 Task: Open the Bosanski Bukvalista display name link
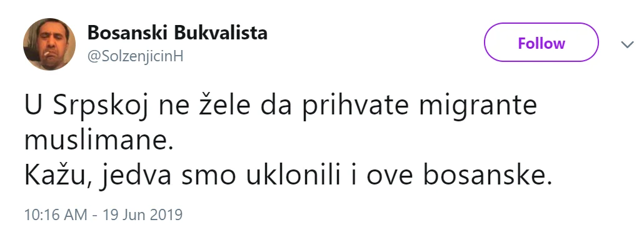[x=177, y=33]
